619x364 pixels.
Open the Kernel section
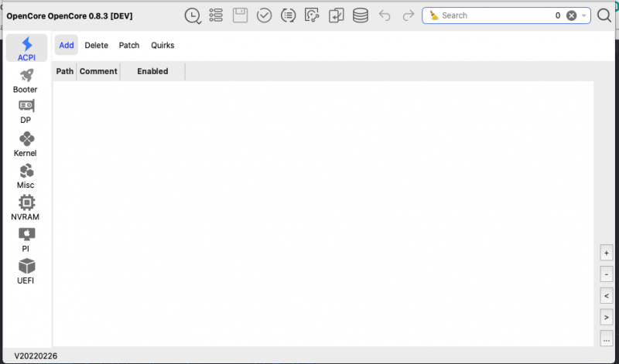(x=26, y=145)
